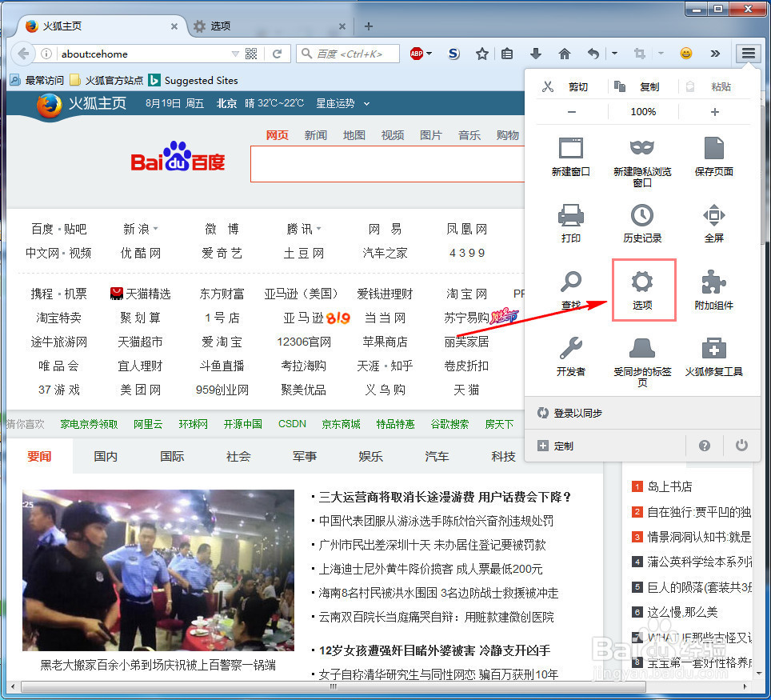771x700 pixels.
Task: Increase zoom with the + control
Action: click(x=714, y=112)
